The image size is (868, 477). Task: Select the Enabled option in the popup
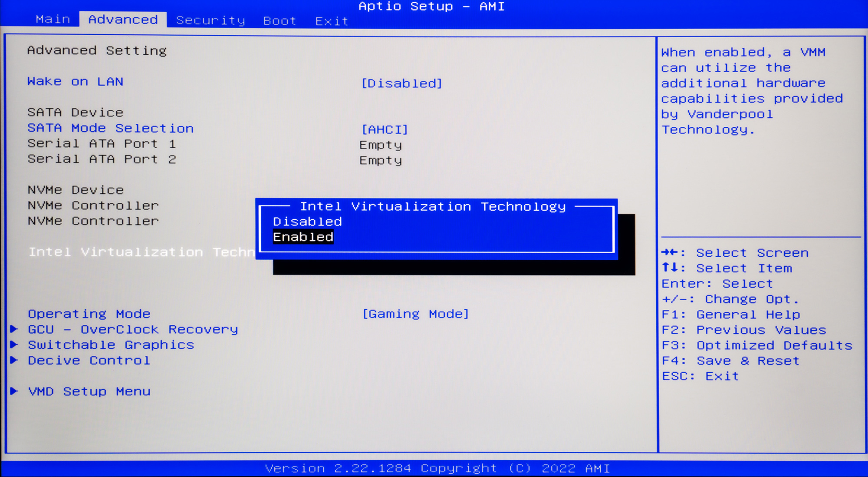[303, 237]
